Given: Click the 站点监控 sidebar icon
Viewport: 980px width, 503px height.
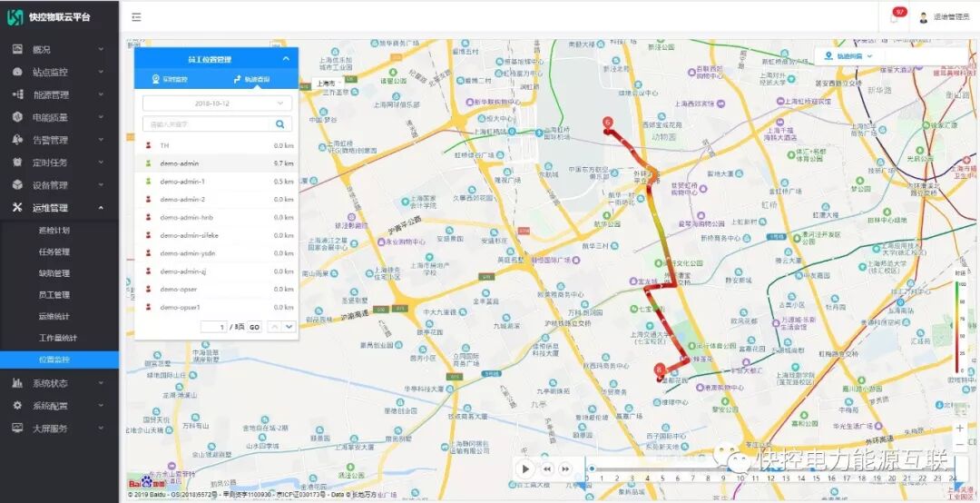Looking at the screenshot, I should pos(17,72).
